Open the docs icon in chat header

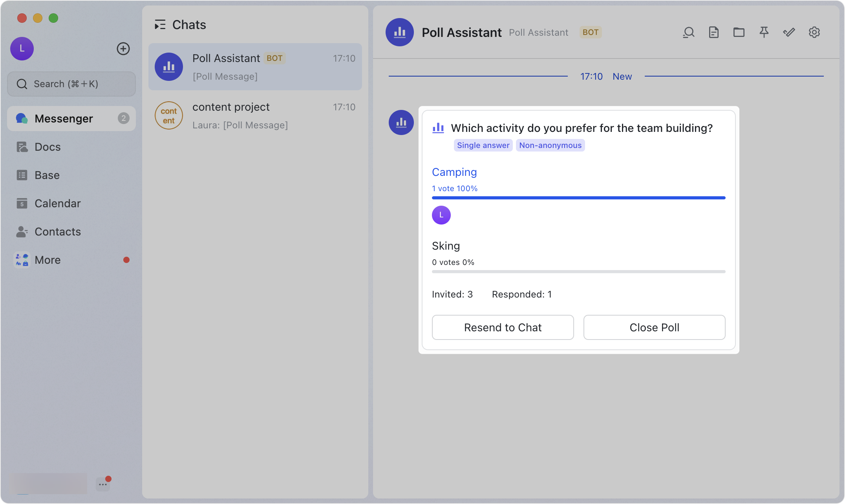pyautogui.click(x=713, y=32)
